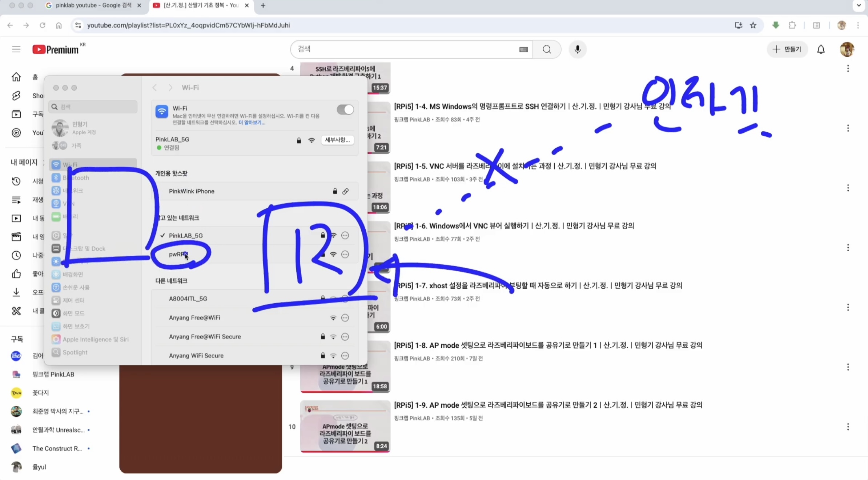Open three-dot menu for RPi5 1-9 video

click(x=848, y=427)
